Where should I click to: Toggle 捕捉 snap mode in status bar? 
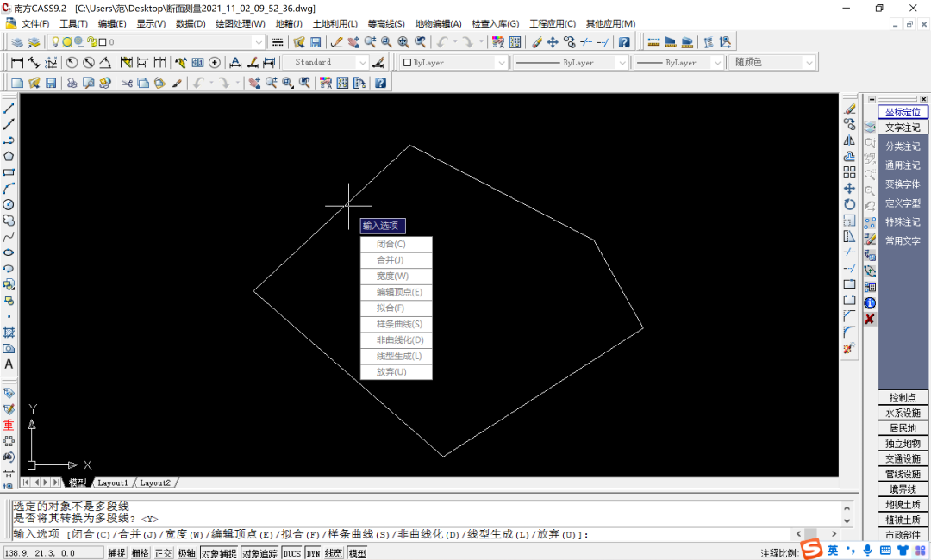[x=116, y=553]
